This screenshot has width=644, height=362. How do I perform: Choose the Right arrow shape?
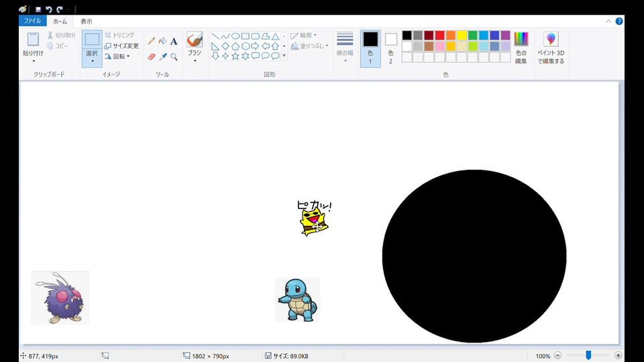(255, 46)
